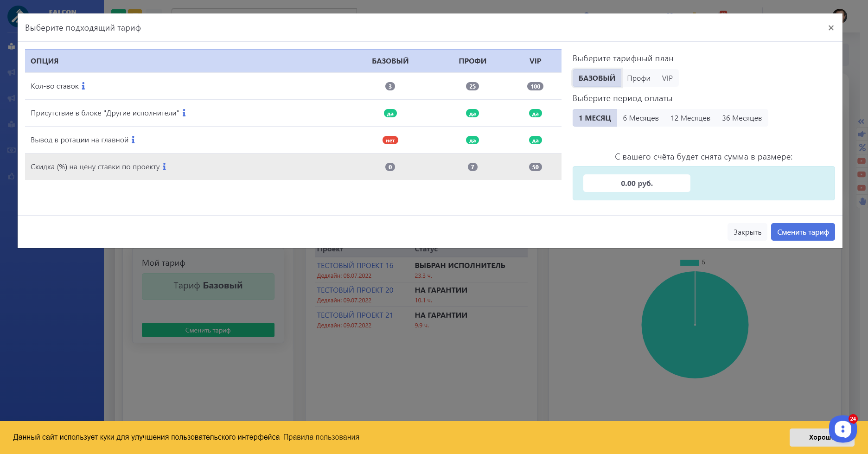Viewport: 868px width, 454px height.
Task: Select the Профи tariff plan
Action: [638, 78]
